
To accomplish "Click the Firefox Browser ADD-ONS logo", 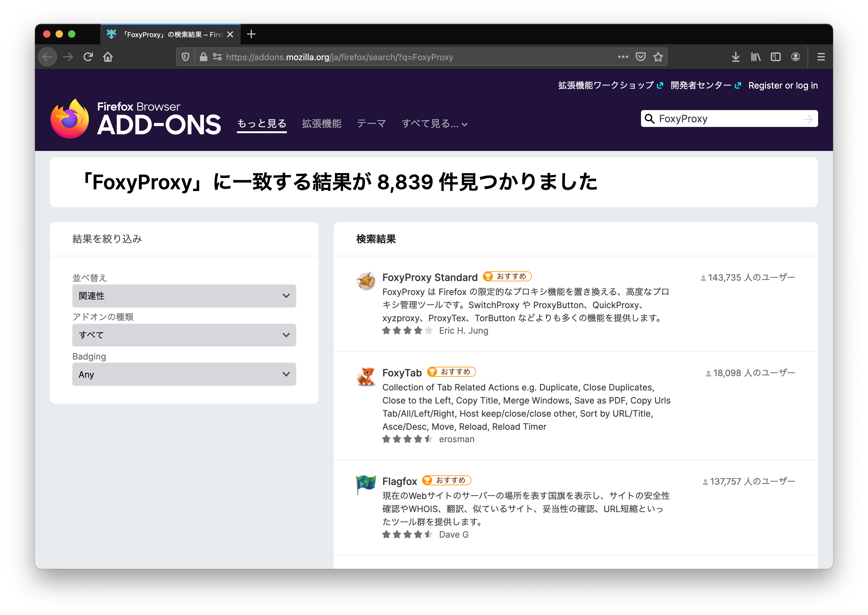I will coord(136,119).
